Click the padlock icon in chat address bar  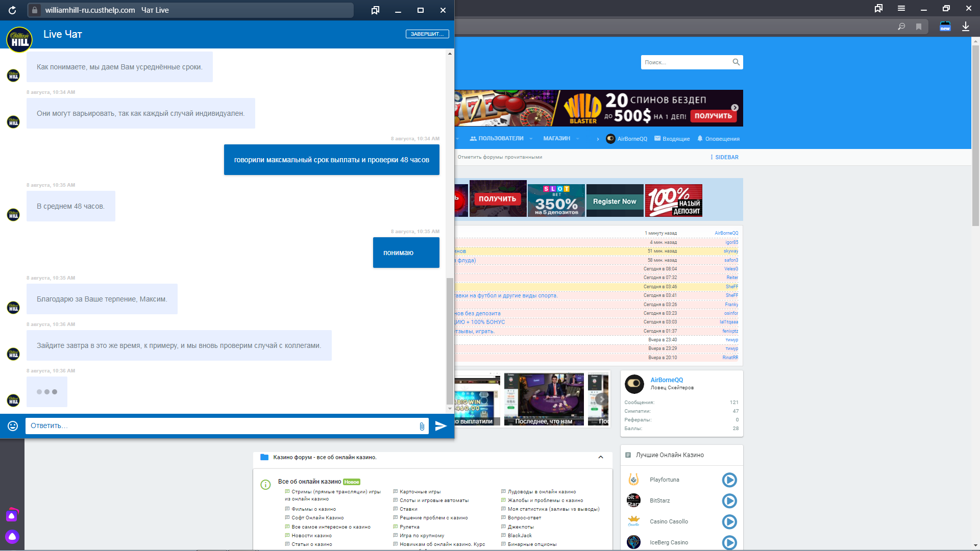(x=35, y=10)
